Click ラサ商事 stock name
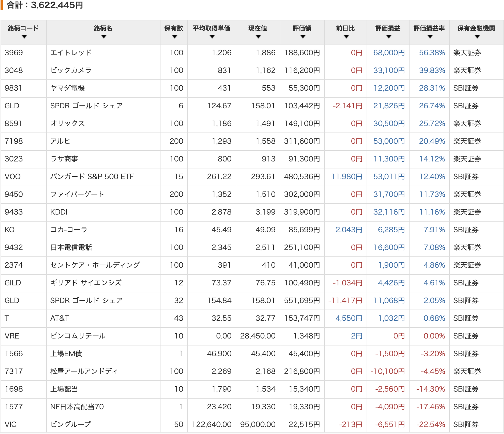The width and height of the screenshot is (504, 434). pyautogui.click(x=64, y=159)
